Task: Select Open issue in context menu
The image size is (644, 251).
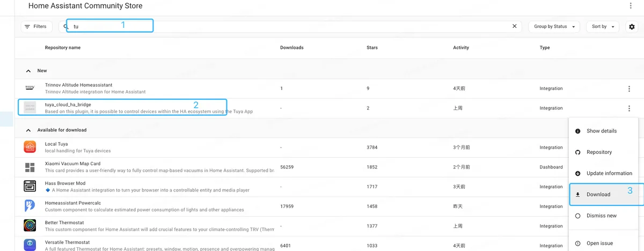Action: (x=604, y=243)
